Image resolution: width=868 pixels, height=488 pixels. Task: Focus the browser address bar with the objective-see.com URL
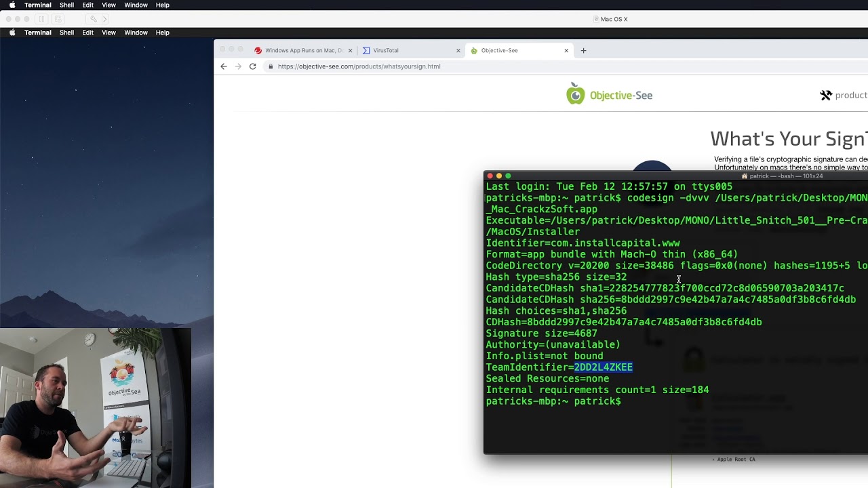(x=566, y=66)
